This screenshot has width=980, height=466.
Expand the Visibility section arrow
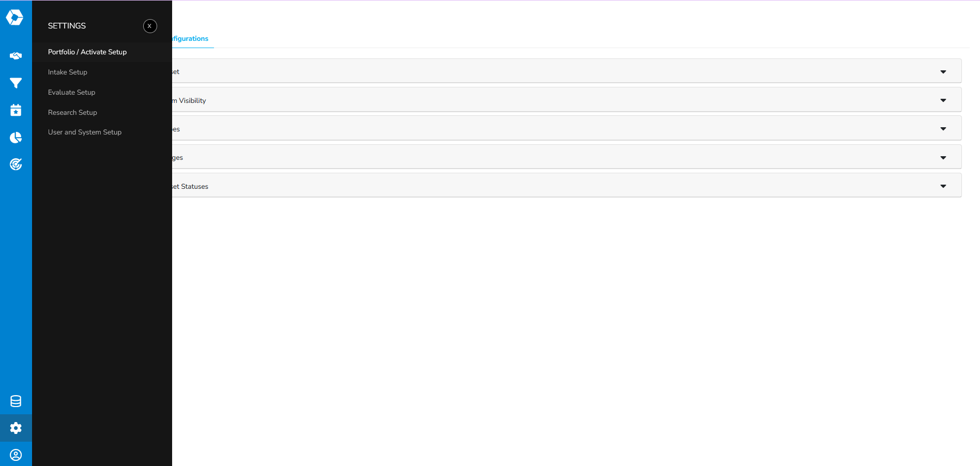click(943, 100)
